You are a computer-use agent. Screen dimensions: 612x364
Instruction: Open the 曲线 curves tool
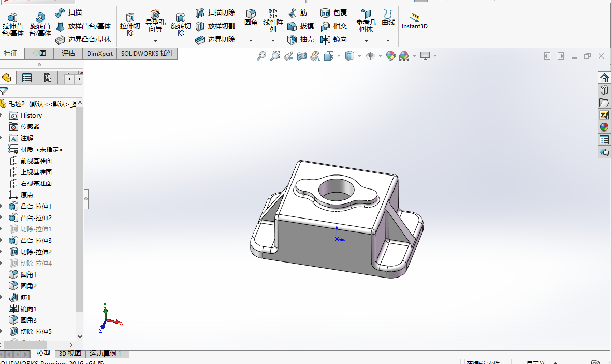click(x=388, y=18)
